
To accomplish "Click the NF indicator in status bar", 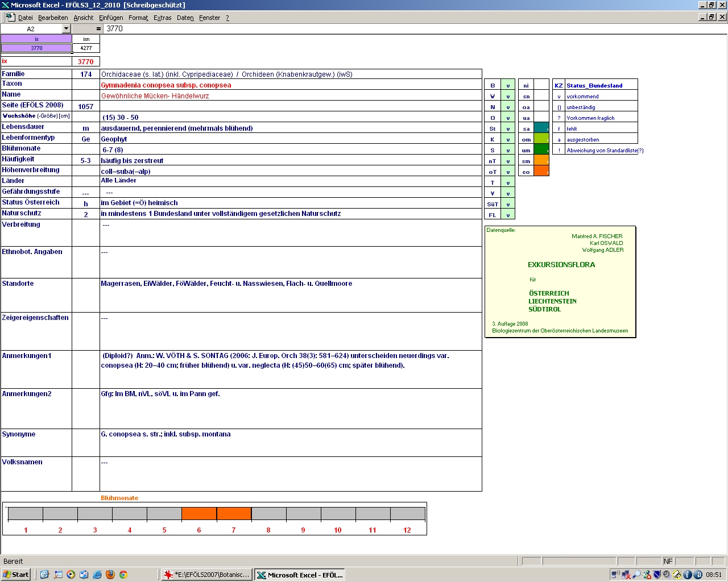I will pos(668,561).
